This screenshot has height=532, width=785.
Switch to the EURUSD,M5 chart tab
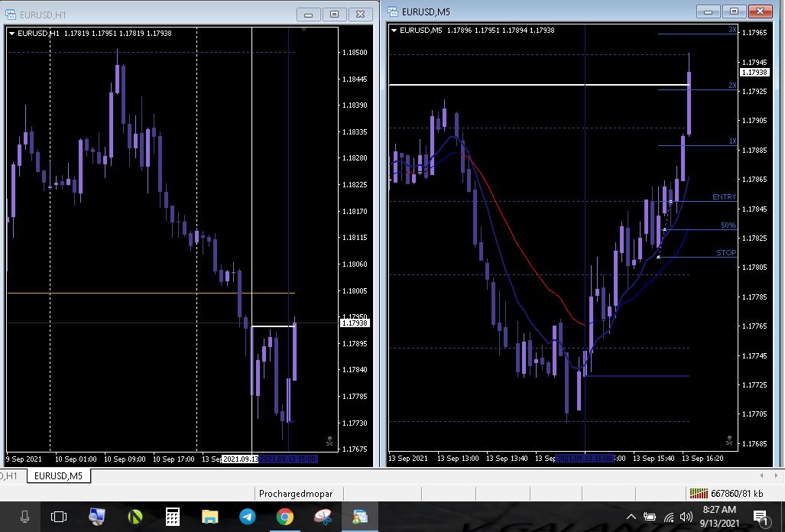coord(59,476)
